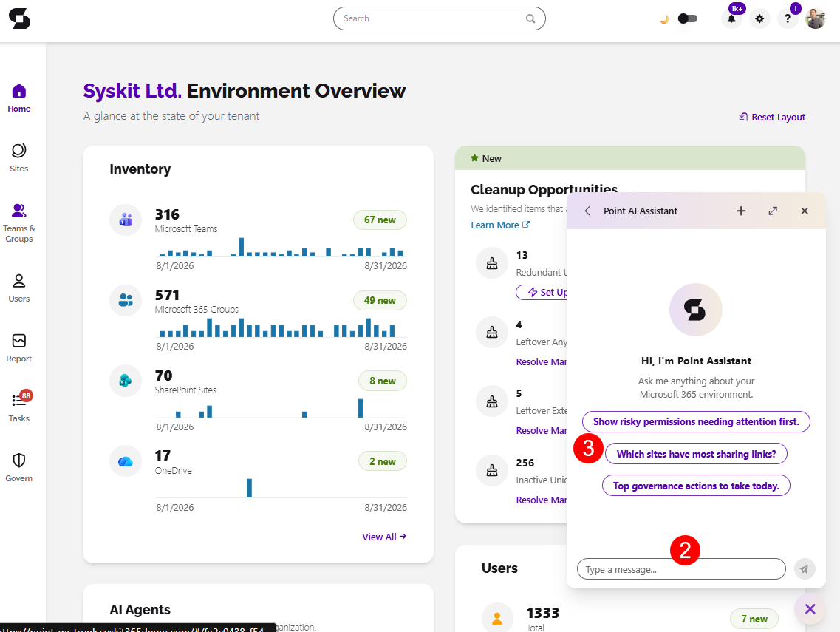Click Resolve Manually under item 256
This screenshot has width=840, height=632.
click(541, 500)
